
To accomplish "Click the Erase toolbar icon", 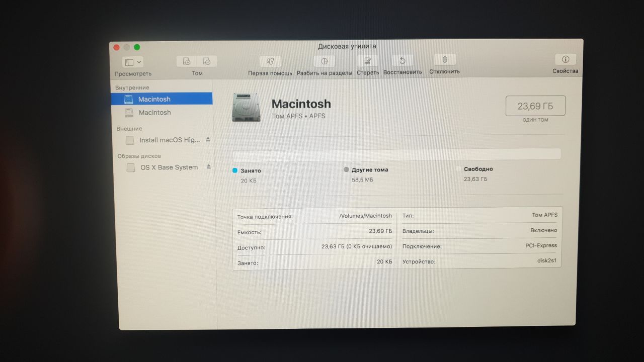I will click(x=368, y=60).
